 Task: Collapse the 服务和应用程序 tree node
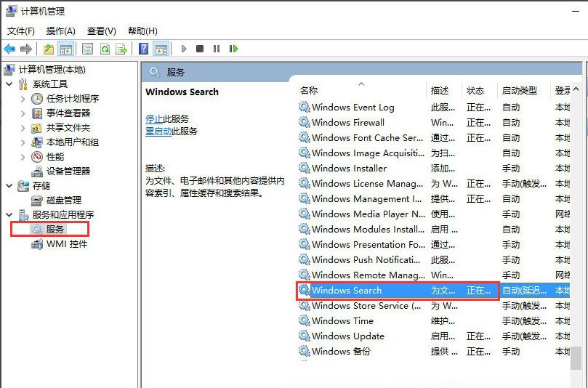tap(9, 215)
